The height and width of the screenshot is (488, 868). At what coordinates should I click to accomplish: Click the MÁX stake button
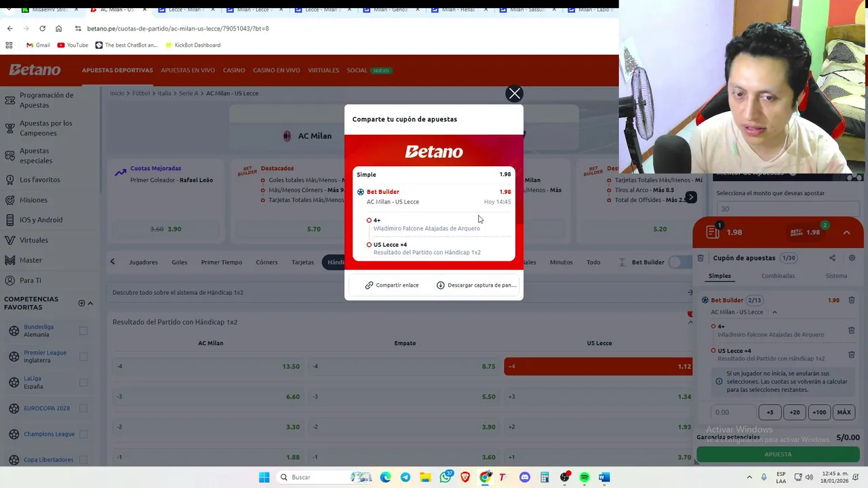[844, 412]
